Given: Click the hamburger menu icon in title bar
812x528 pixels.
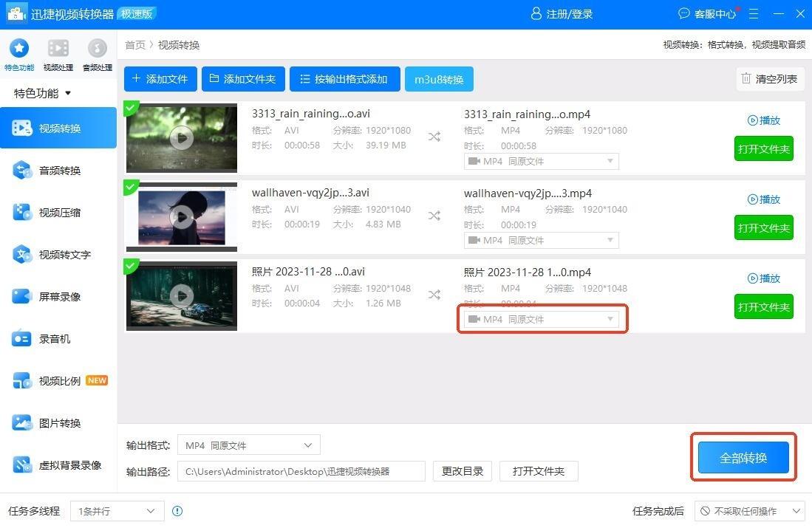Looking at the screenshot, I should (x=754, y=14).
